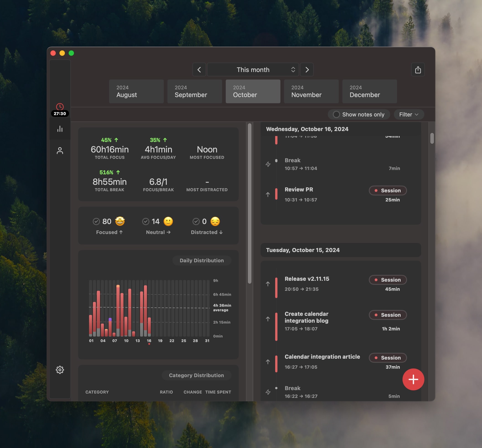
Task: Toggle the Focused sessions checkbox
Action: [97, 221]
